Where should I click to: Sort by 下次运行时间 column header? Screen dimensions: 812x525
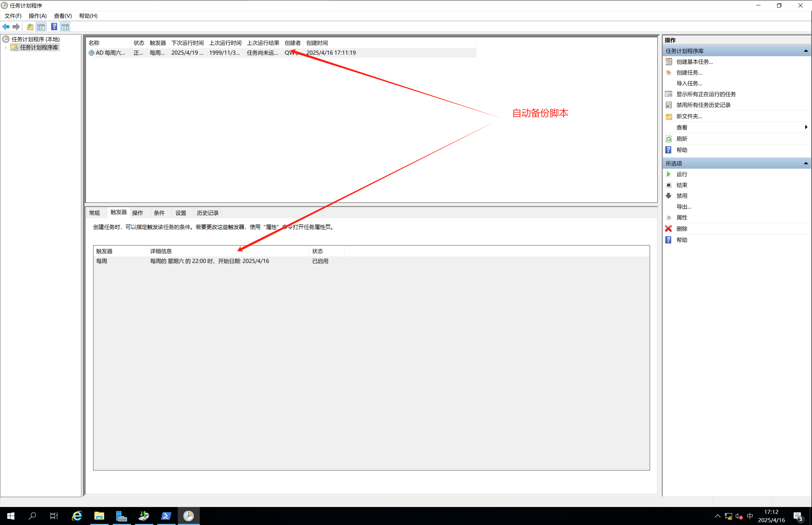coord(187,43)
